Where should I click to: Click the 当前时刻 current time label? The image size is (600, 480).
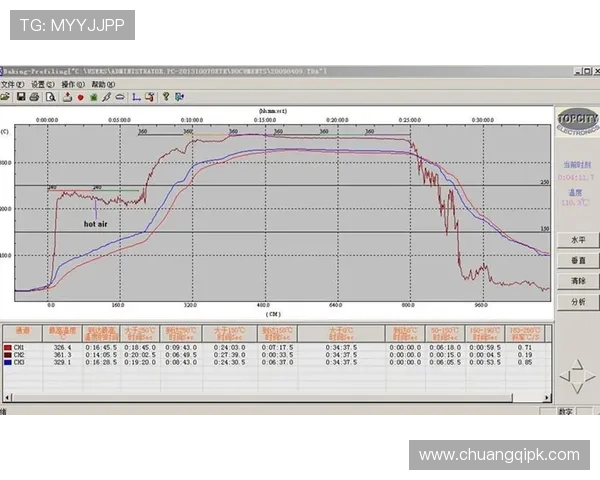[x=577, y=165]
